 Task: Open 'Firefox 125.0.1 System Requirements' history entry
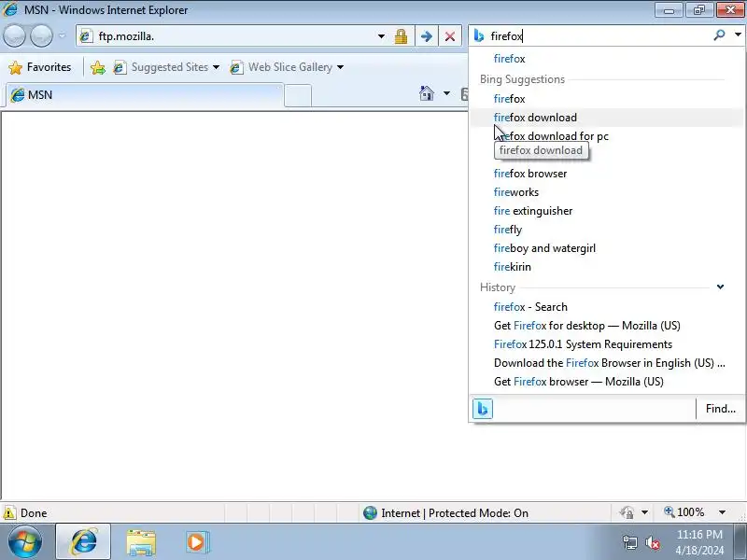coord(607,343)
